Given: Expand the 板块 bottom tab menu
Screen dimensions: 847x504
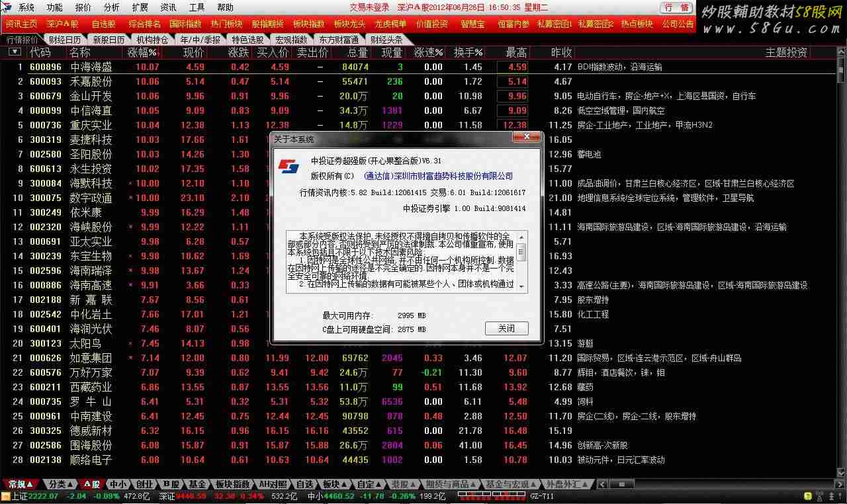Looking at the screenshot, I should 344,485.
